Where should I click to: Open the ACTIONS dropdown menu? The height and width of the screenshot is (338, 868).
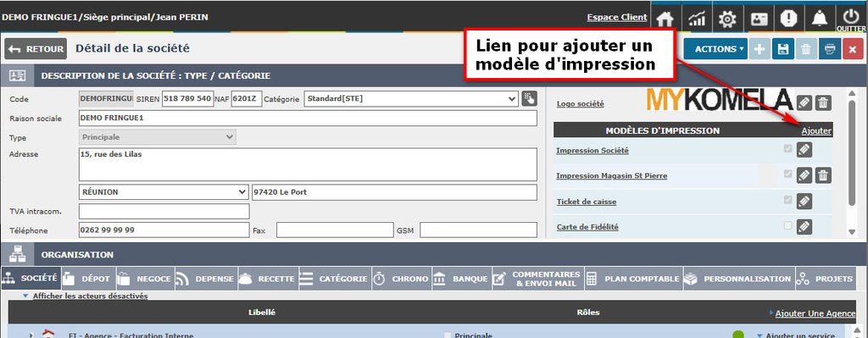point(715,48)
